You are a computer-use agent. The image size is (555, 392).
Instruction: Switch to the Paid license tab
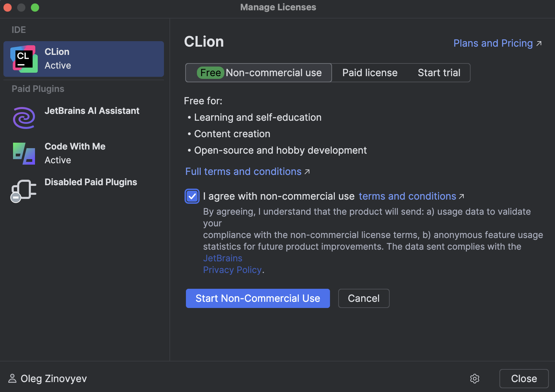[369, 73]
